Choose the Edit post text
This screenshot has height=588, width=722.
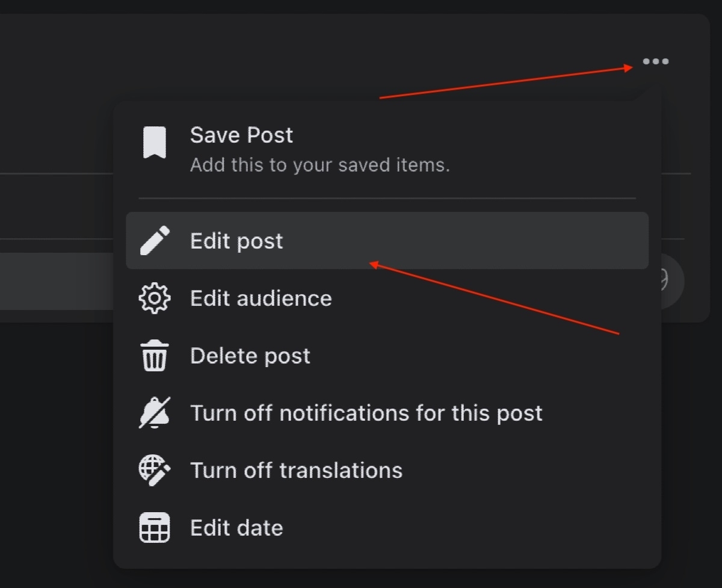(236, 241)
